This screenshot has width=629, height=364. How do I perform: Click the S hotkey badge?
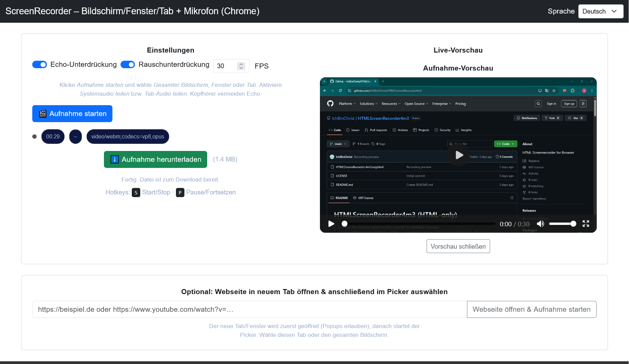point(136,192)
